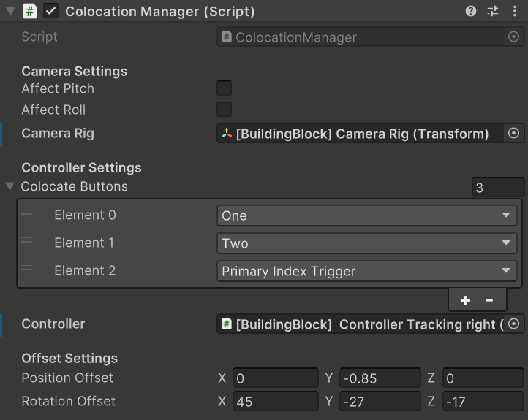Collapse the Colocate Buttons array foldout
This screenshot has height=420, width=528.
(10, 186)
